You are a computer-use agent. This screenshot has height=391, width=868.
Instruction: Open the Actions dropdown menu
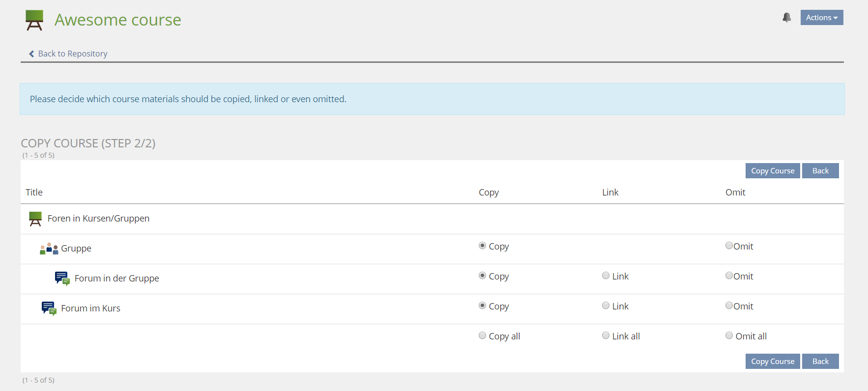coord(821,18)
